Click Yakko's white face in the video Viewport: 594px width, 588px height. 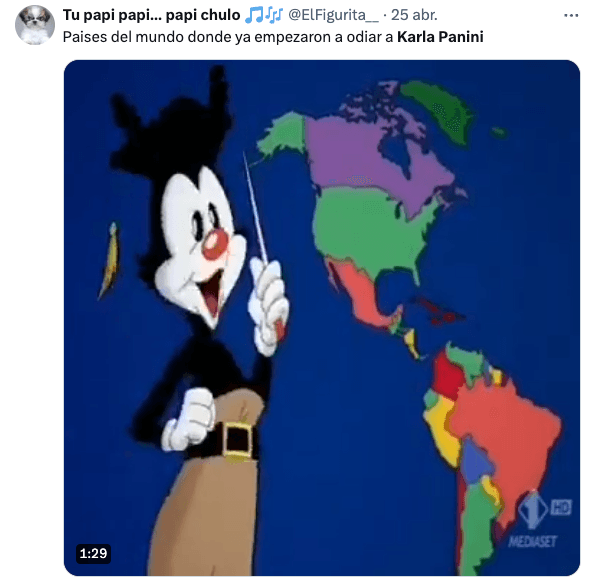201,242
